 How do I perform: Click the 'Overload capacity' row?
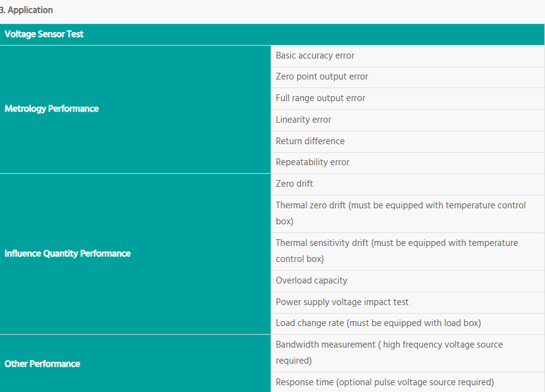[x=311, y=280]
